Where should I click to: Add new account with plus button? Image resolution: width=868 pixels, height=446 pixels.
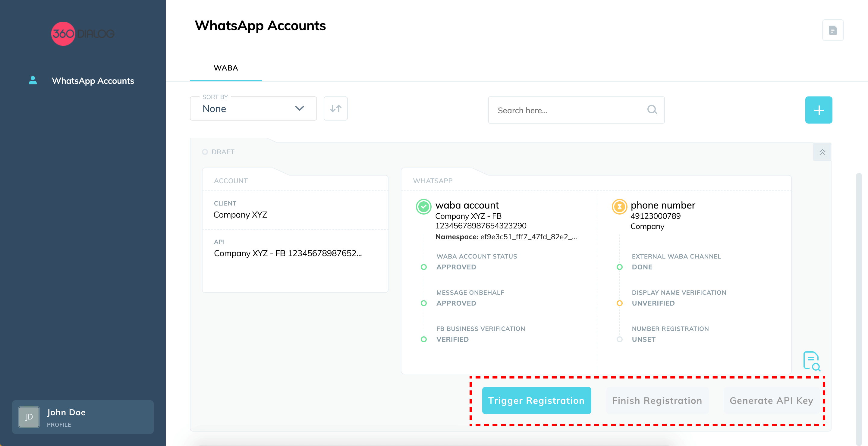(819, 110)
